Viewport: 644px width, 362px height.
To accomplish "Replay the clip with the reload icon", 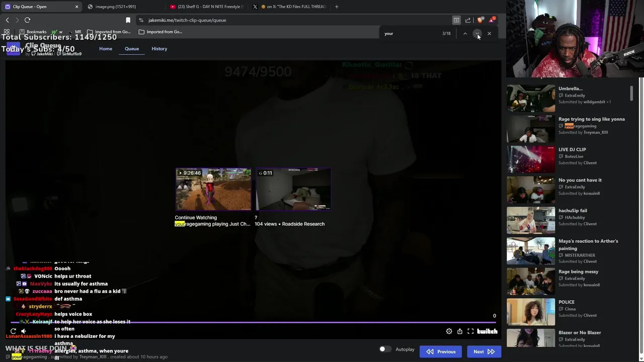I will (13, 331).
